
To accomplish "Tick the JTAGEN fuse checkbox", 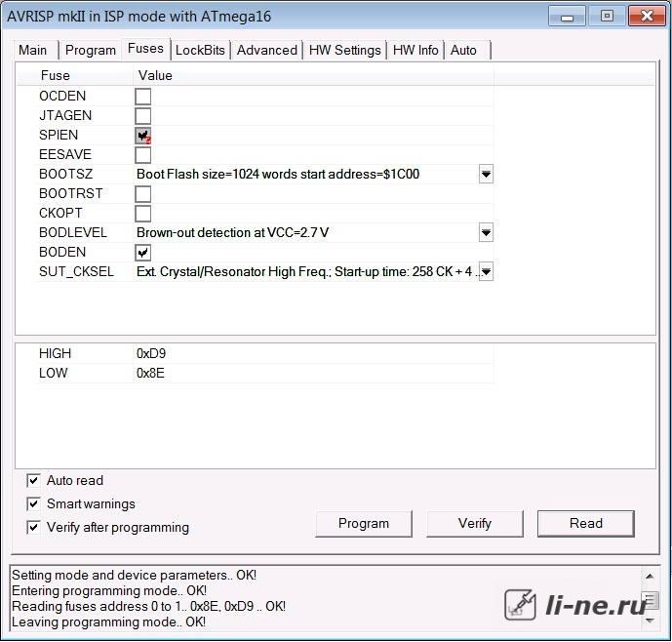I will tap(143, 116).
